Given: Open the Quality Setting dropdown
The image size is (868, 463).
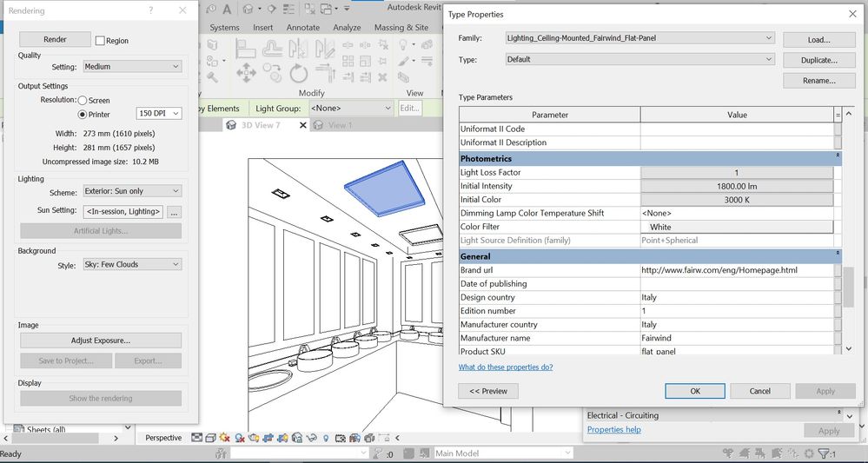Looking at the screenshot, I should click(132, 66).
